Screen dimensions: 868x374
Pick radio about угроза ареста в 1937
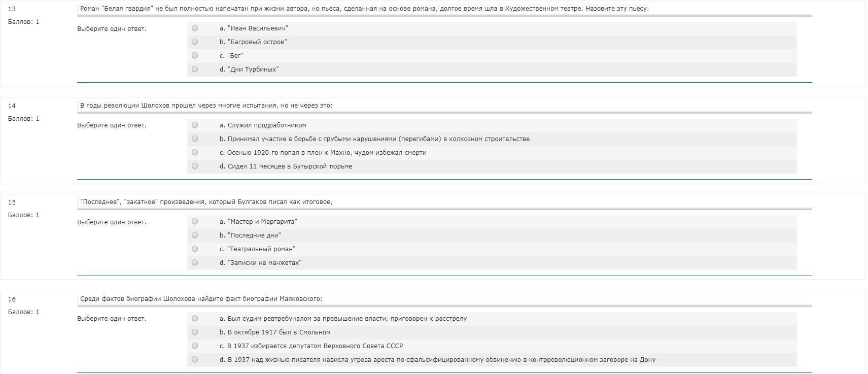195,360
